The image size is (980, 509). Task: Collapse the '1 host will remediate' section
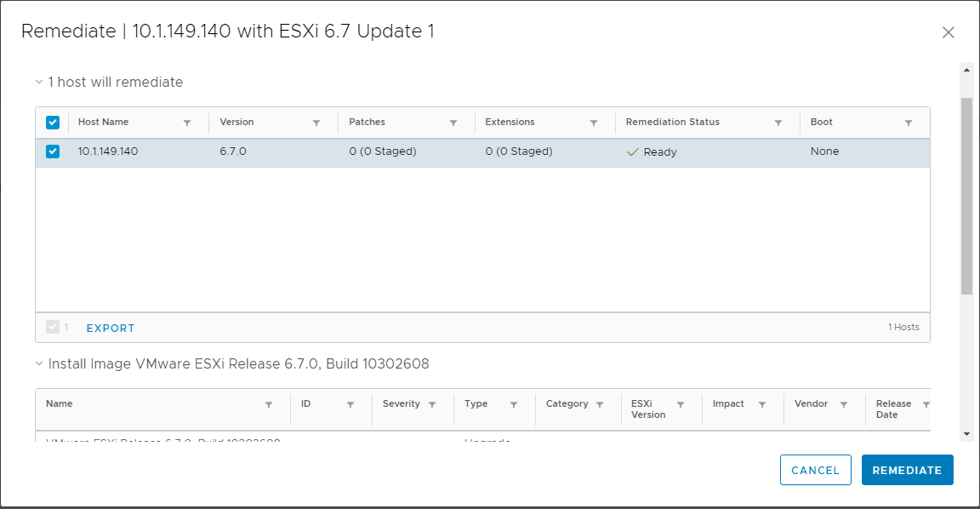click(x=39, y=82)
